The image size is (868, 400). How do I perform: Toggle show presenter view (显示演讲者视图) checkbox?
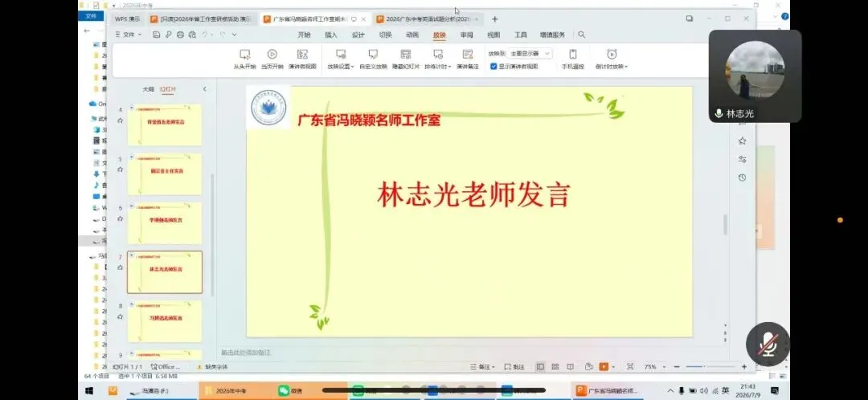pyautogui.click(x=493, y=67)
